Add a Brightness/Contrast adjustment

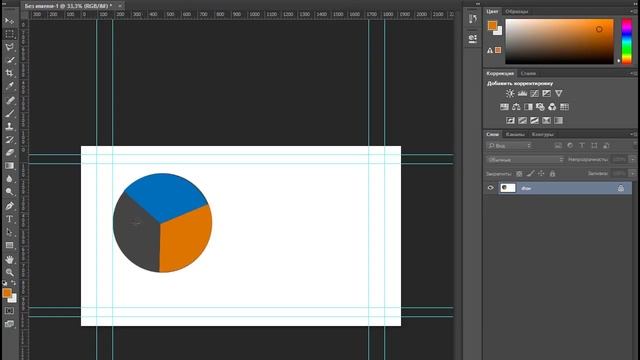pyautogui.click(x=510, y=93)
